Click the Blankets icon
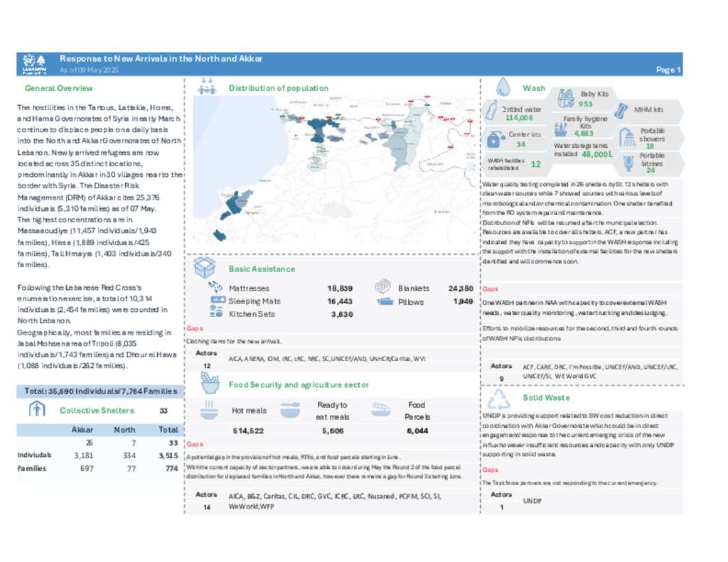Viewport: 728px width, 562px height. coord(385,288)
